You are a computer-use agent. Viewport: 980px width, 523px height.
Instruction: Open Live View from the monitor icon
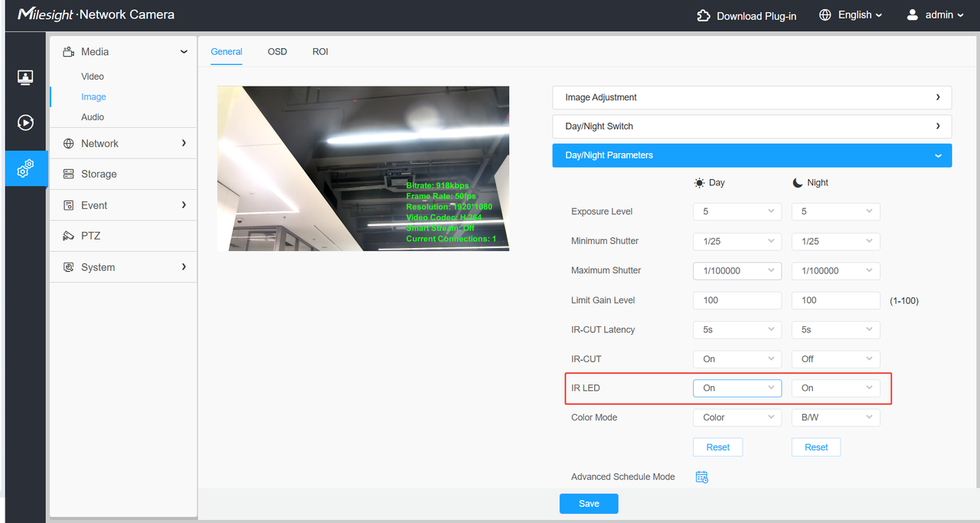click(x=25, y=77)
